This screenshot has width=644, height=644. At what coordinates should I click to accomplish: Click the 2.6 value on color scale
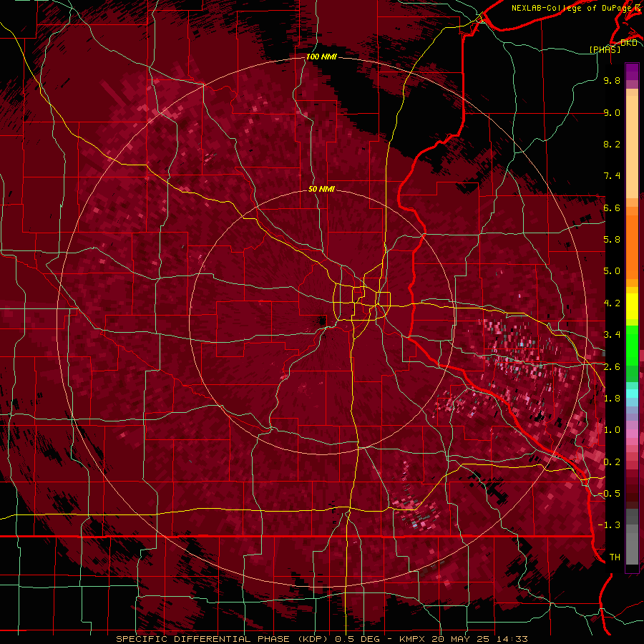pyautogui.click(x=612, y=366)
